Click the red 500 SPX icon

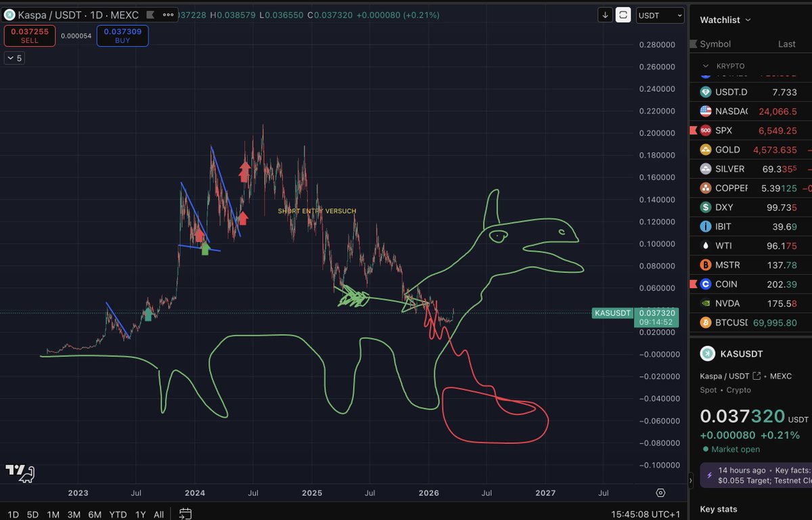(706, 130)
